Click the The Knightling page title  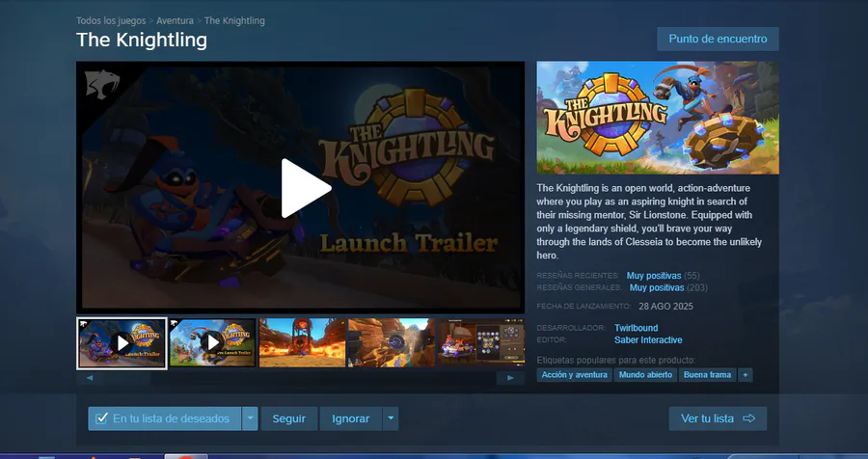(142, 40)
